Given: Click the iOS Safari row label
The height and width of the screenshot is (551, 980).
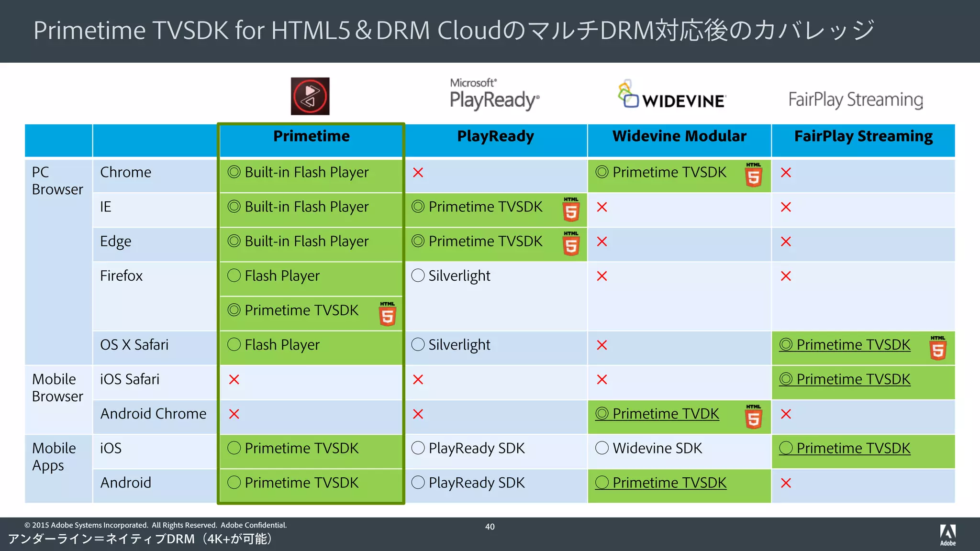Looking at the screenshot, I should (129, 379).
